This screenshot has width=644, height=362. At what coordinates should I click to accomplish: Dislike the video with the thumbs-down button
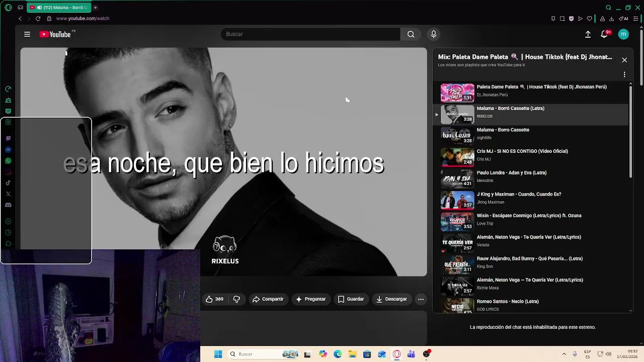pyautogui.click(x=236, y=299)
